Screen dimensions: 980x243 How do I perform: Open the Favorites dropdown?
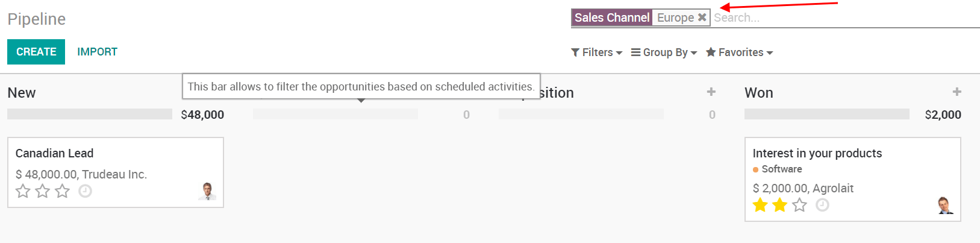(x=739, y=52)
